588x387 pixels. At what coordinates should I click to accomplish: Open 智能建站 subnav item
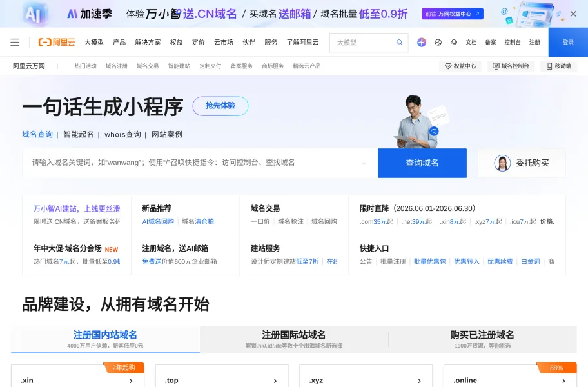click(179, 66)
